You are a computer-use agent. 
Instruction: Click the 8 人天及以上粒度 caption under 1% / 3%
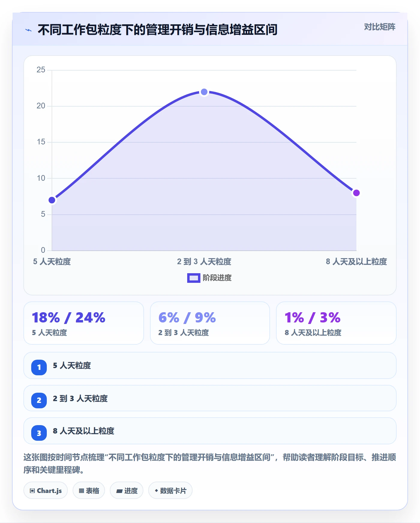pos(313,333)
